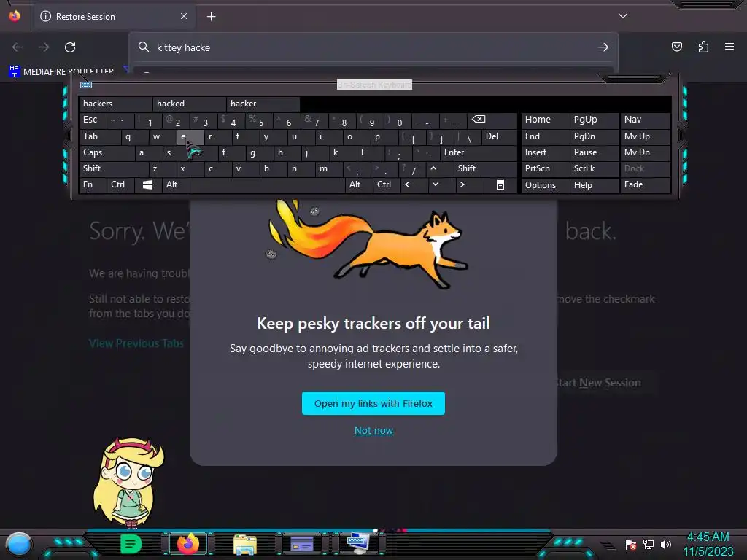Image resolution: width=747 pixels, height=560 pixels.
Task: Expand the list all tabs chevron
Action: point(623,16)
